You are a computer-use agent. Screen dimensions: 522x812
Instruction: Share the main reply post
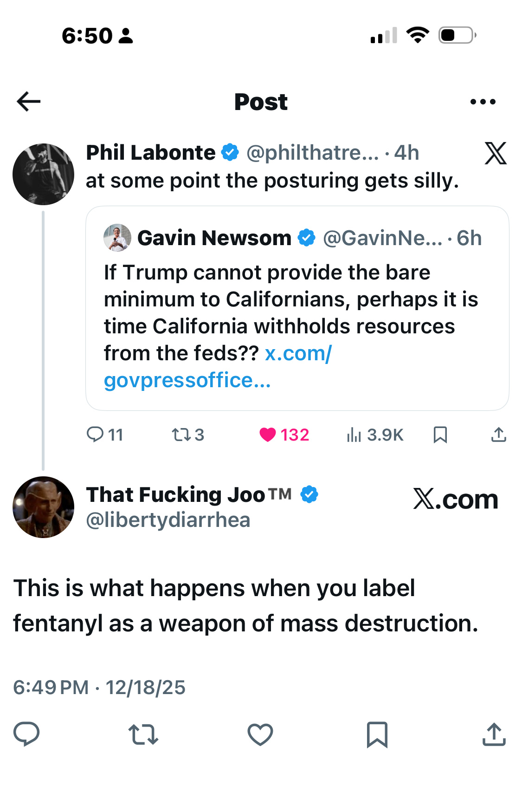point(494,734)
